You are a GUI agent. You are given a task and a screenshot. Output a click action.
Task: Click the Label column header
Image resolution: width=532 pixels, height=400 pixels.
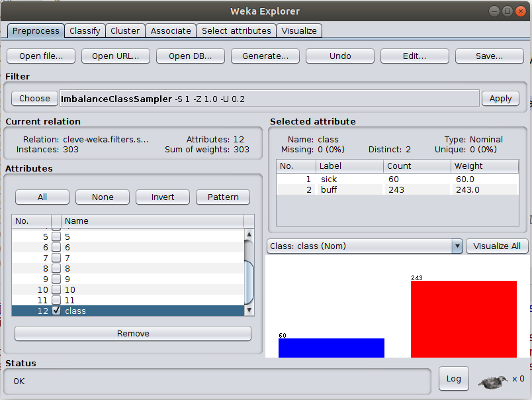350,166
